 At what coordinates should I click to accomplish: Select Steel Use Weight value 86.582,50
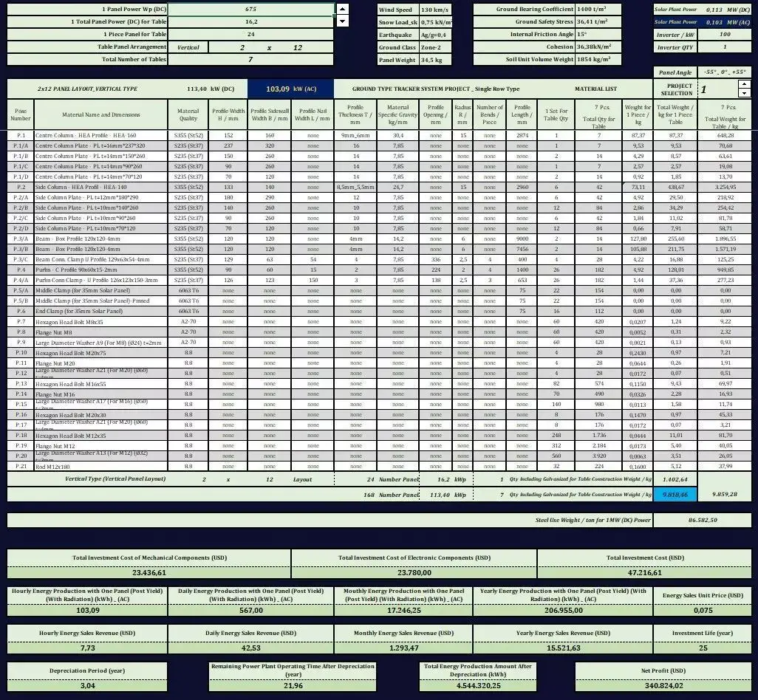(x=703, y=521)
